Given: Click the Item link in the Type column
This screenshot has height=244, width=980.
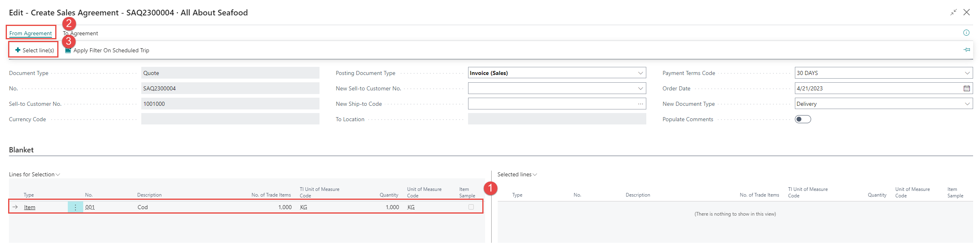Looking at the screenshot, I should pyautogui.click(x=30, y=207).
